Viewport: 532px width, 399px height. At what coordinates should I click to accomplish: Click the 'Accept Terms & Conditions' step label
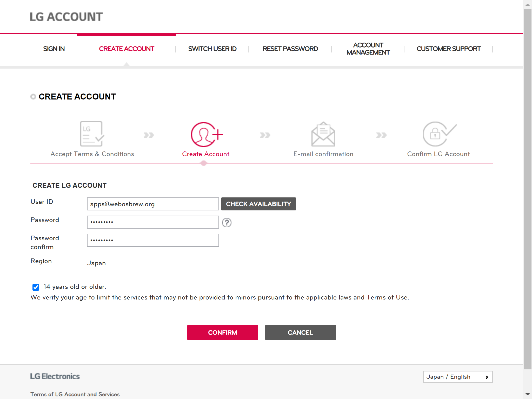(x=92, y=154)
